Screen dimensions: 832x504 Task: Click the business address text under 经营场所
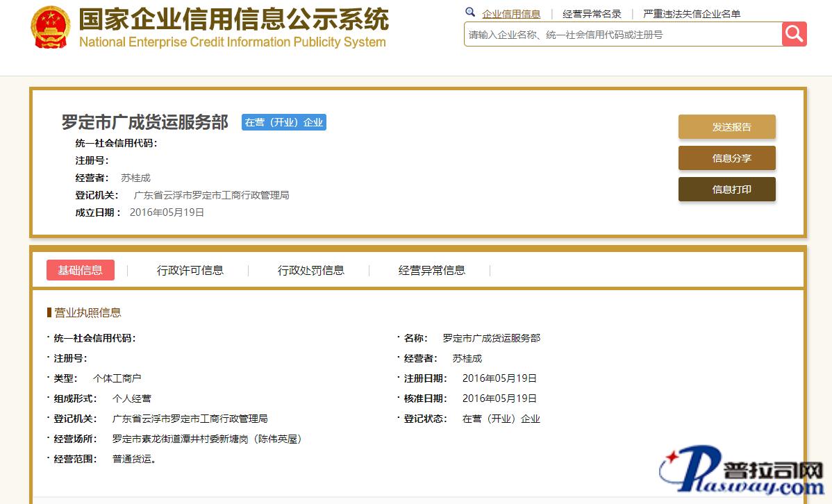(207, 439)
